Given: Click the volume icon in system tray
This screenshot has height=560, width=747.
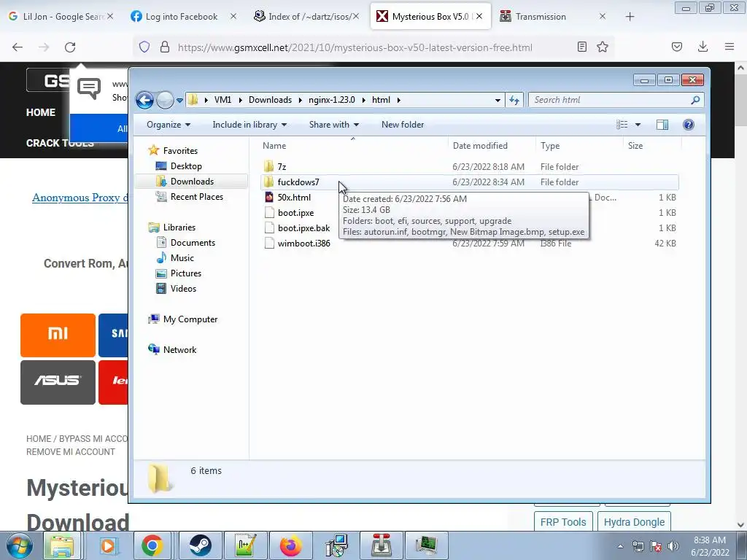Looking at the screenshot, I should [x=673, y=546].
